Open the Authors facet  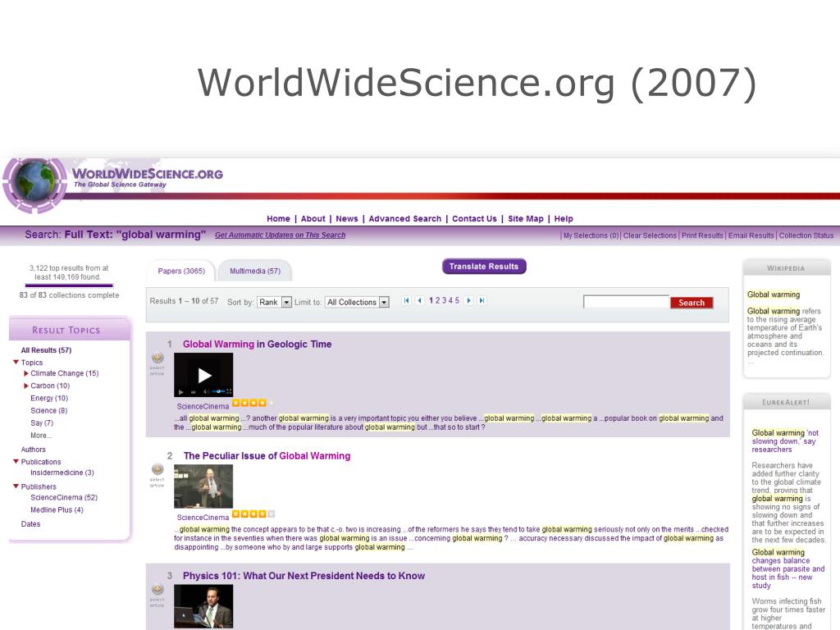[x=33, y=450]
